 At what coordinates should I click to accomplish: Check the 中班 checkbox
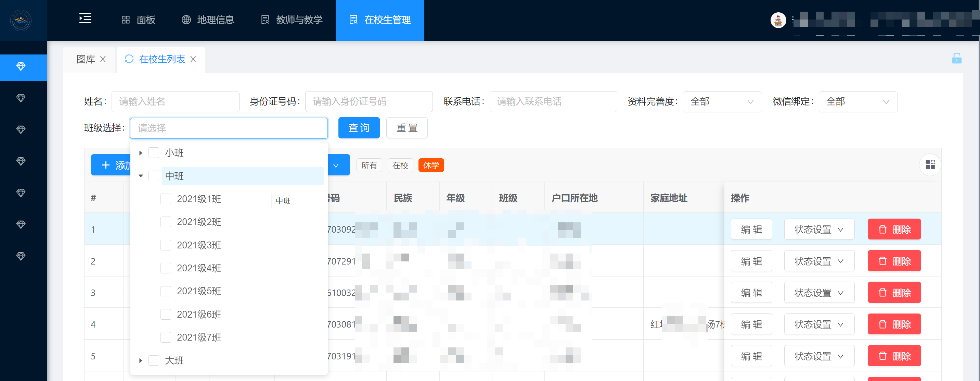[154, 176]
